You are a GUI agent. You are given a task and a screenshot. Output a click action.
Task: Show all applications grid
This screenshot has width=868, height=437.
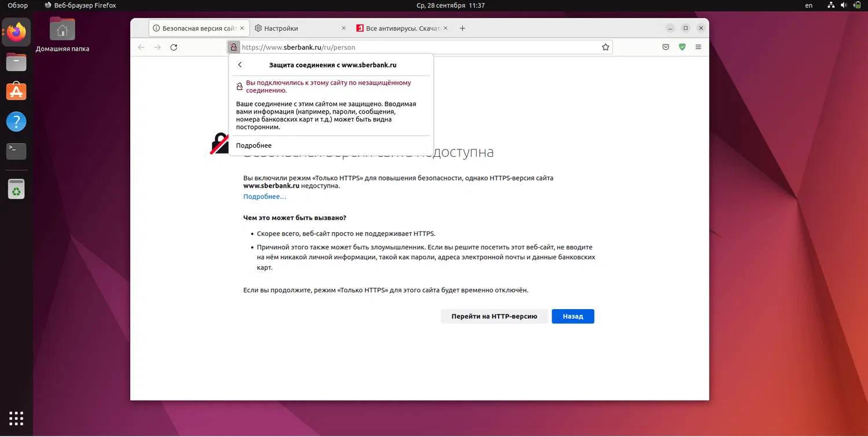click(16, 418)
